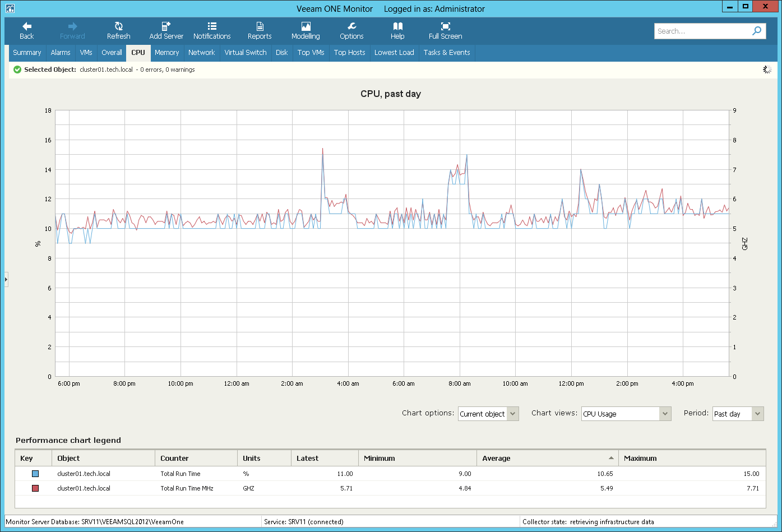This screenshot has width=782, height=532.
Task: Open the Top VMs tab
Action: (311, 53)
